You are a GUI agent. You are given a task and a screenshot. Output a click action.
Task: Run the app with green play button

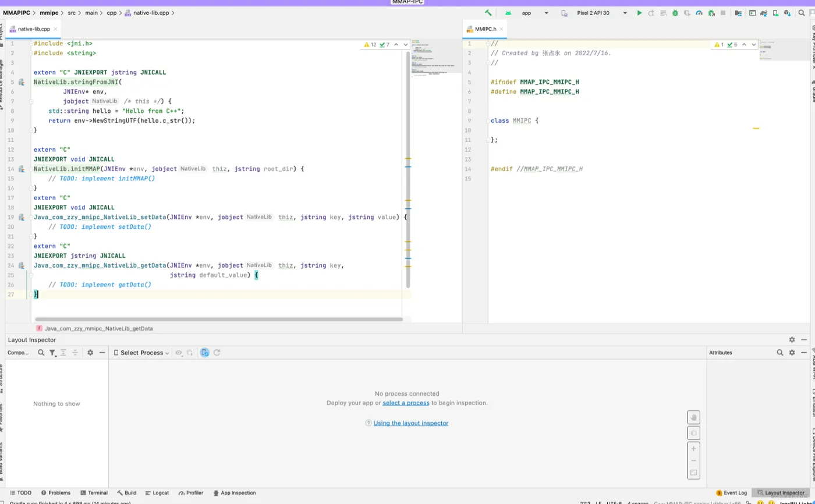pyautogui.click(x=639, y=13)
